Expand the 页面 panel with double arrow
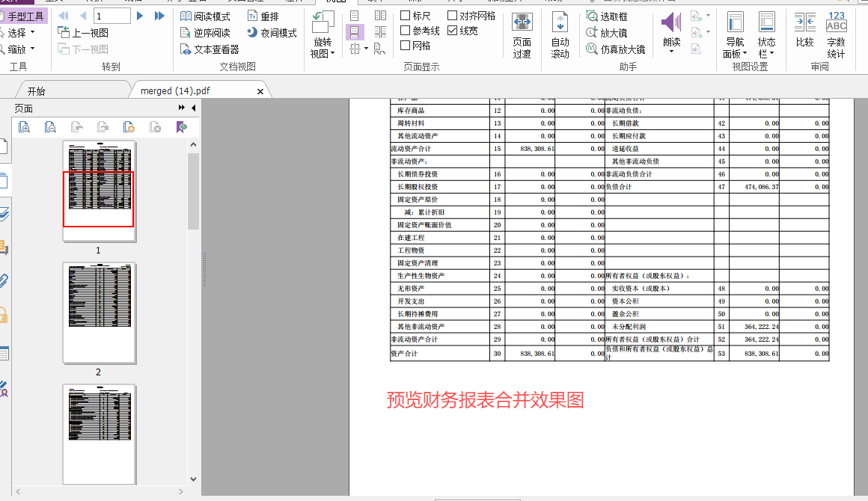The image size is (868, 501). click(x=181, y=108)
